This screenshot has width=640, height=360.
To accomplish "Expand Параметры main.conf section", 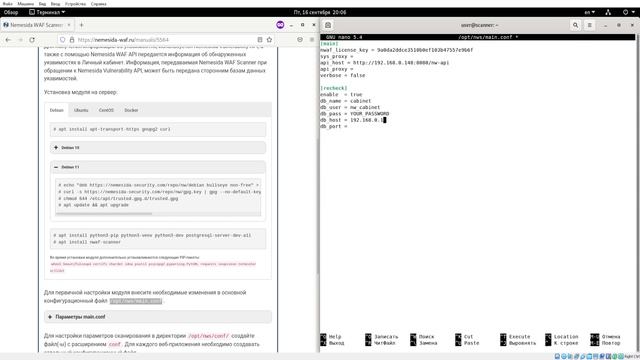I will coord(158,317).
